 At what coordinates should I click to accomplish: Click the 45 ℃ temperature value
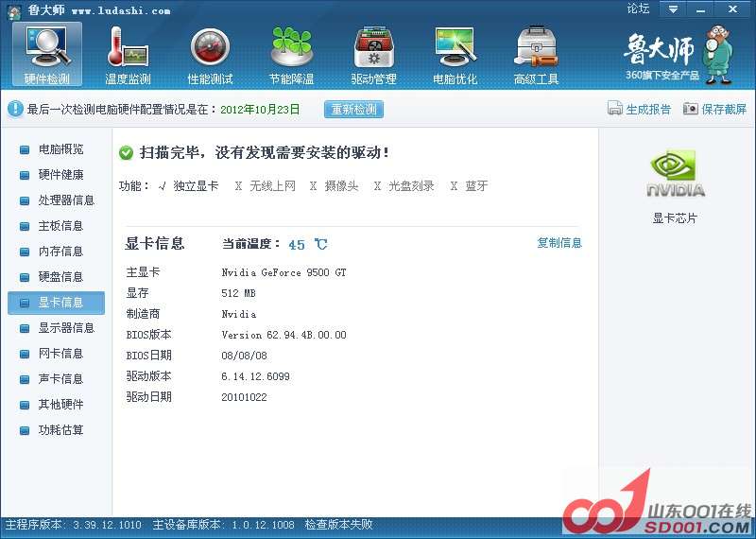308,244
